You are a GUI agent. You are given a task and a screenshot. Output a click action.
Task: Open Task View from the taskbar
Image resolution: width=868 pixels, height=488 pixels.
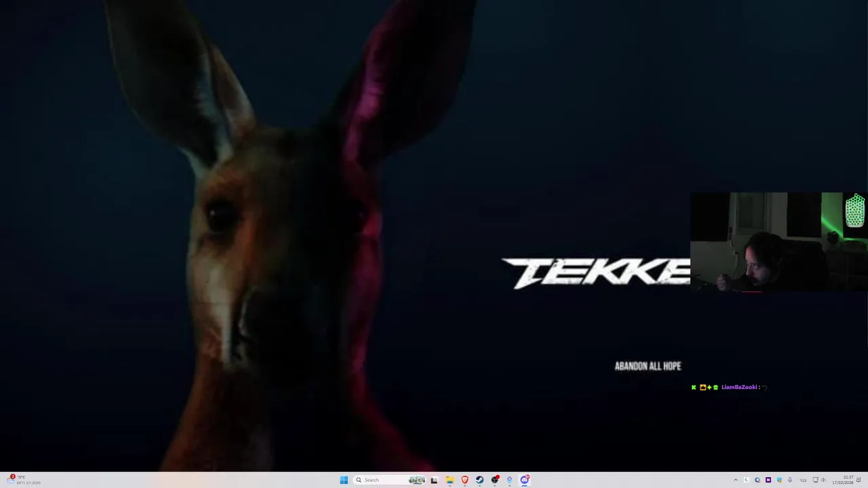[x=434, y=480]
